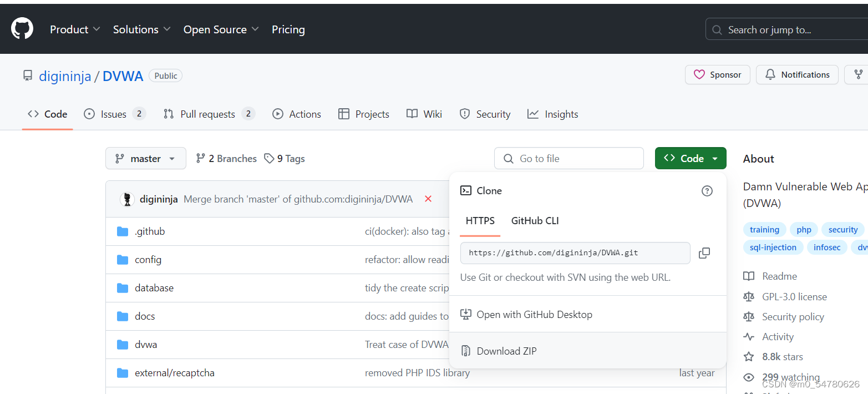Open the sql-injection topic tag

773,247
